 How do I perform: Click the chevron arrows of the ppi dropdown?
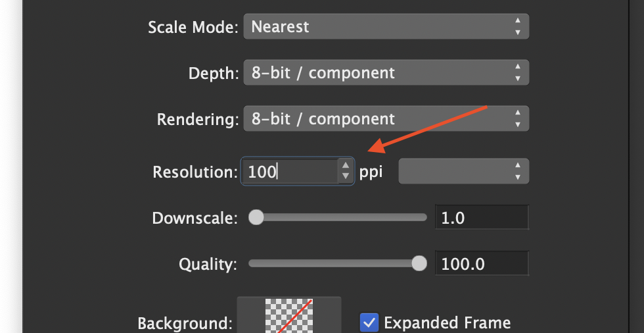pyautogui.click(x=518, y=172)
